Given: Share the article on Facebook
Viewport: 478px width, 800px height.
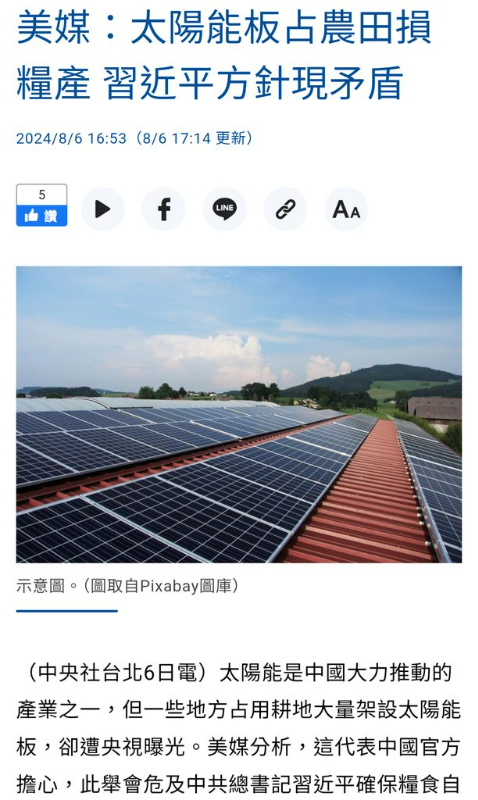Looking at the screenshot, I should (x=164, y=209).
